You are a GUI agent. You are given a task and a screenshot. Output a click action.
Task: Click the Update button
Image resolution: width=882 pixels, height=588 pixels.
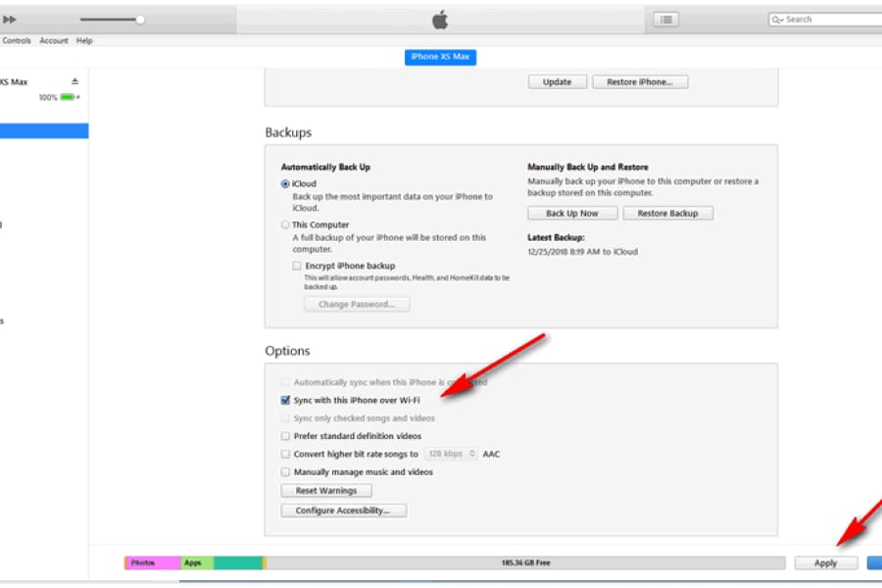point(557,82)
